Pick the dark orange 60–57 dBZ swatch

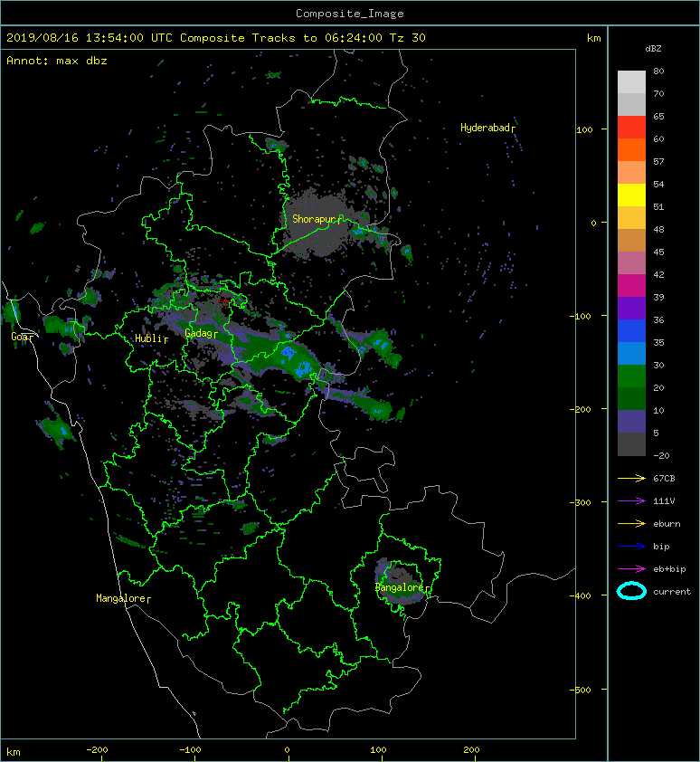[x=631, y=149]
